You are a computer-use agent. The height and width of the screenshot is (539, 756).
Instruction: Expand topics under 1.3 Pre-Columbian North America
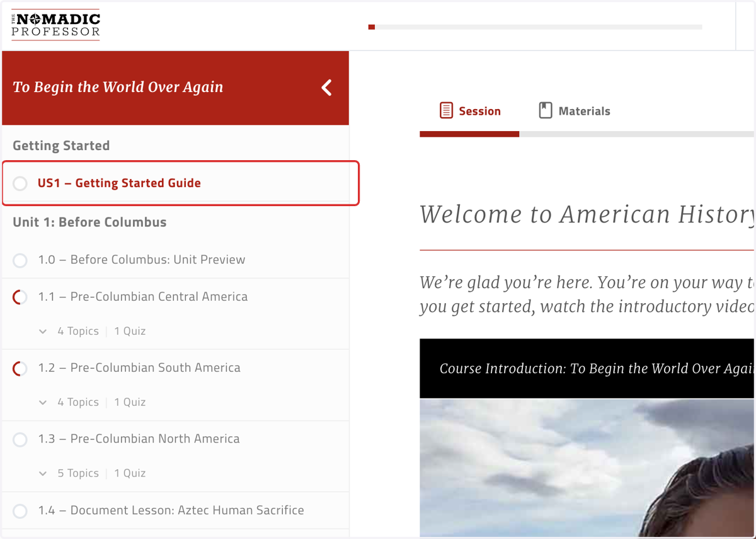tap(43, 473)
